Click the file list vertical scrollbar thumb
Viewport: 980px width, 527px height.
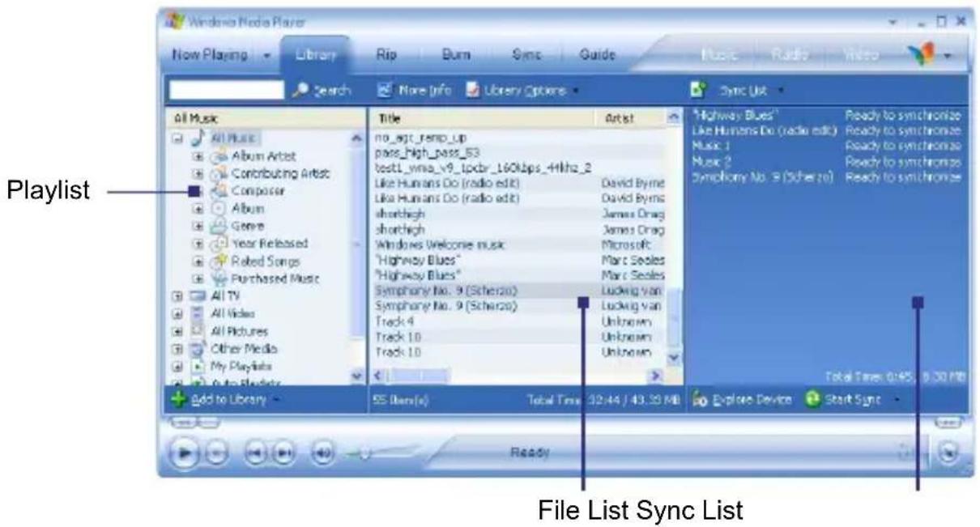pyautogui.click(x=675, y=317)
